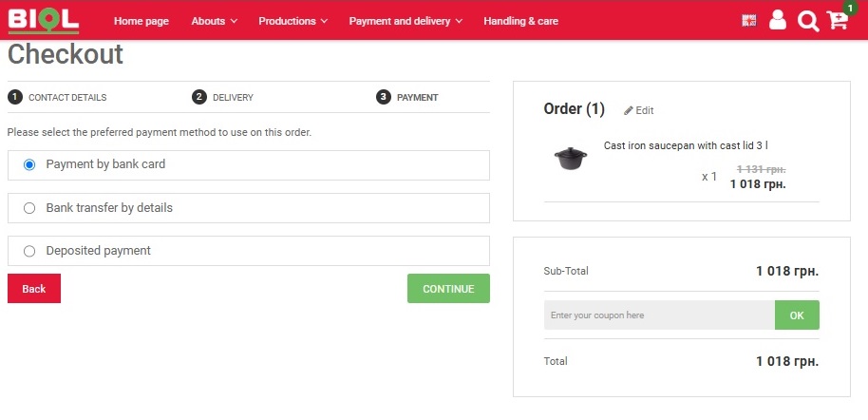
Task: Click the coupon code input field
Action: [x=659, y=315]
